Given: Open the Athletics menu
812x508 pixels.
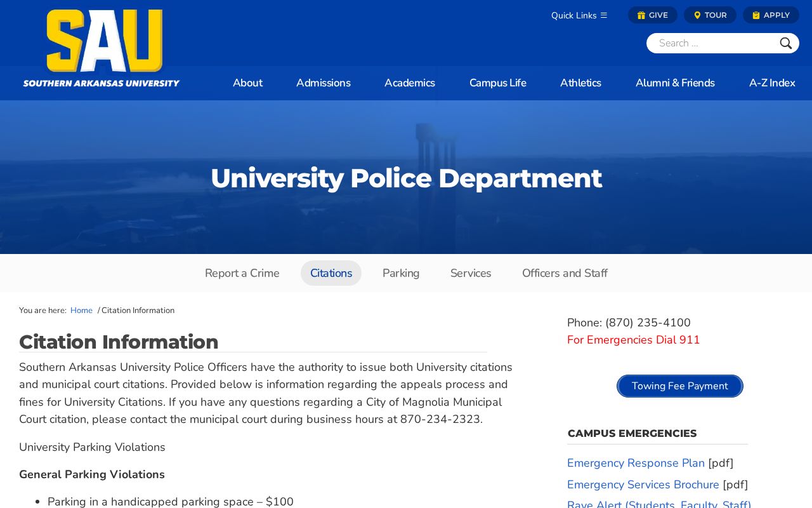Looking at the screenshot, I should point(580,83).
